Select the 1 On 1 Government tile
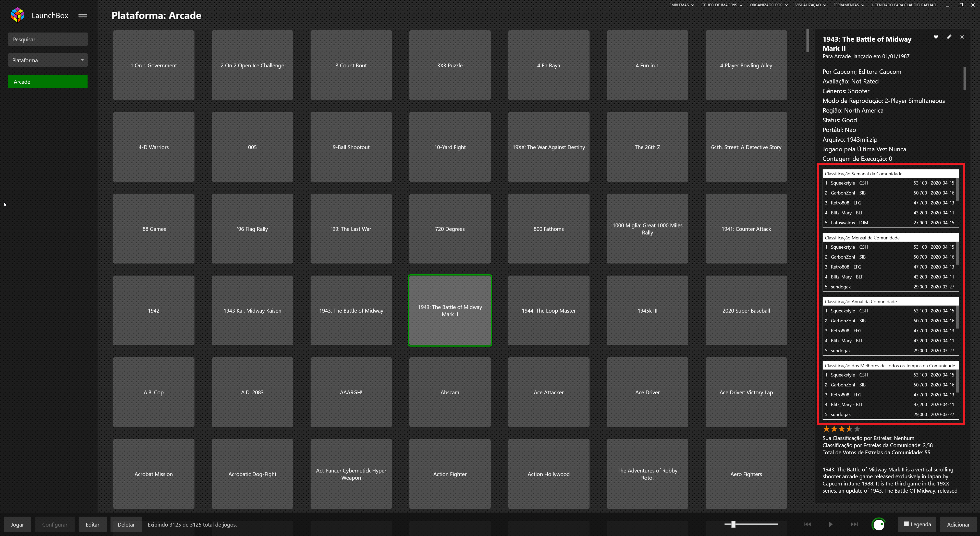This screenshot has width=980, height=536. (154, 65)
